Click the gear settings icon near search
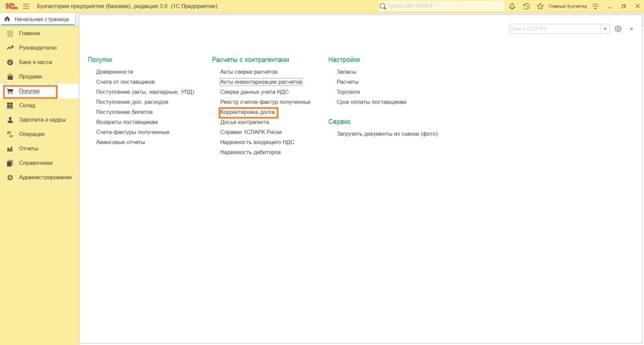 click(618, 29)
